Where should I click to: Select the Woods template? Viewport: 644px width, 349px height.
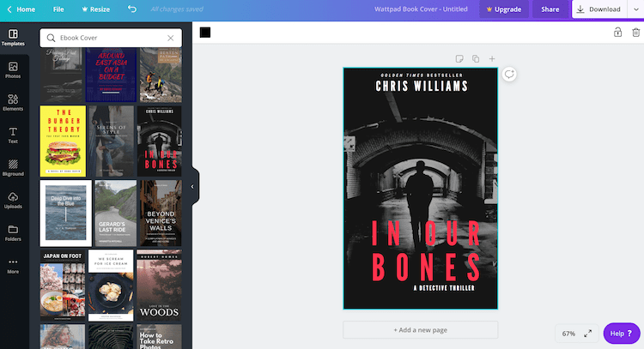pos(160,286)
